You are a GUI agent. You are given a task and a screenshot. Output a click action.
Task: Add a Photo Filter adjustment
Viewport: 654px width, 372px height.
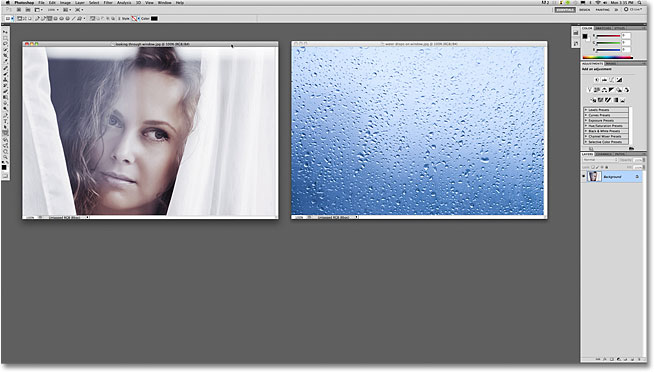coord(619,90)
